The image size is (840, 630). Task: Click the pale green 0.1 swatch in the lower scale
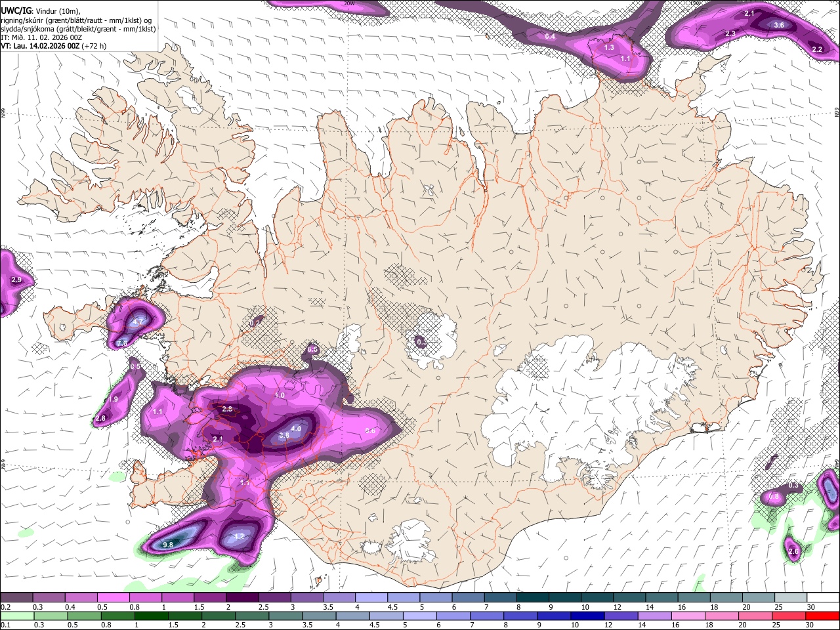[17, 616]
